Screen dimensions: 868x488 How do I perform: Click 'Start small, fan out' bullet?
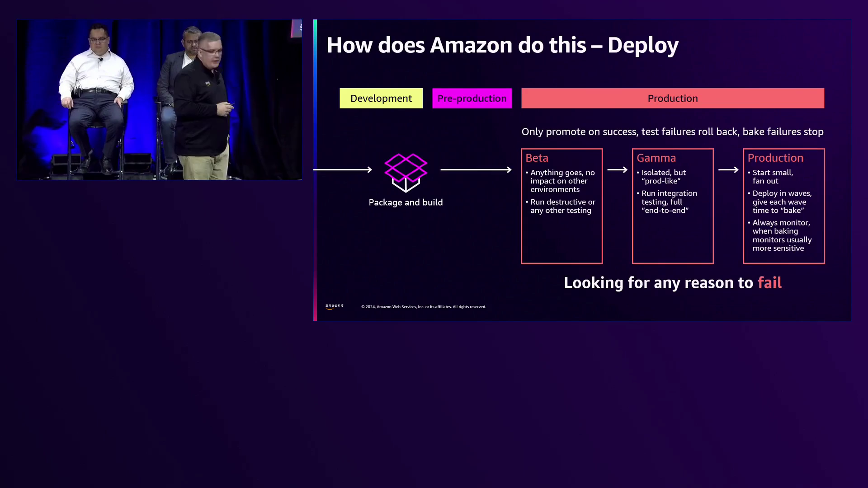pyautogui.click(x=770, y=177)
